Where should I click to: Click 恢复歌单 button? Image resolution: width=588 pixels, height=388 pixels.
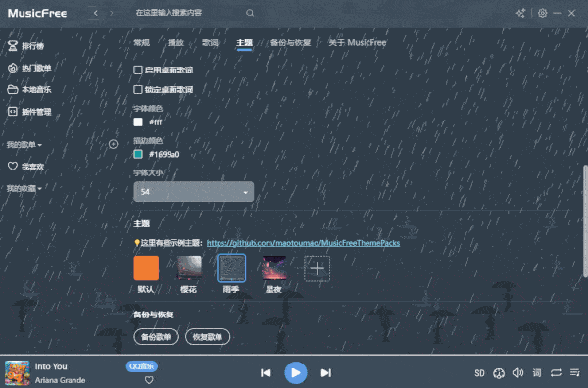[x=208, y=337]
